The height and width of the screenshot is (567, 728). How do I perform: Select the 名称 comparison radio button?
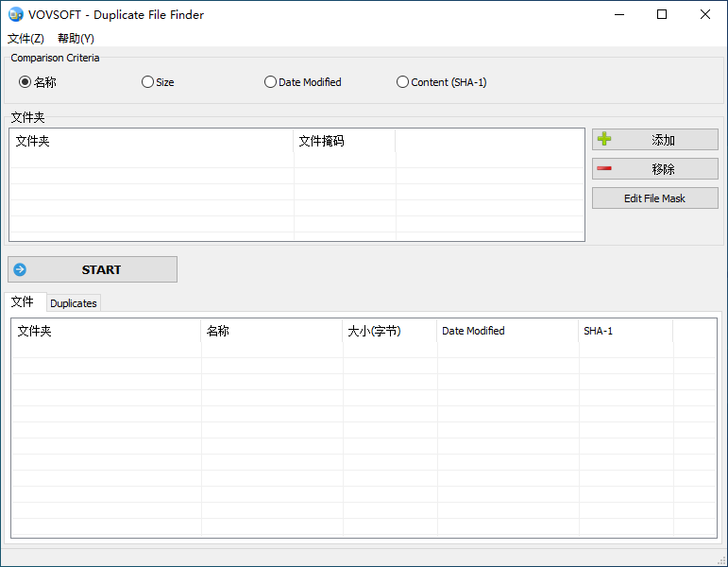25,82
